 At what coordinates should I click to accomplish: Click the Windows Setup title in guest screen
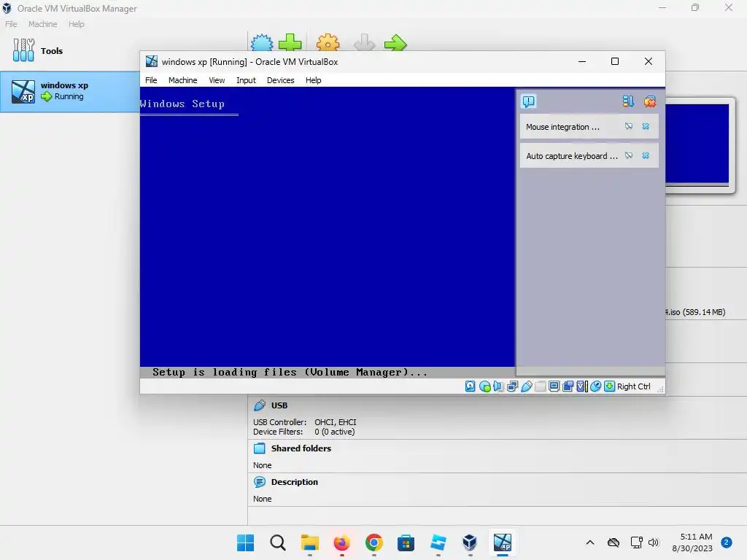182,104
